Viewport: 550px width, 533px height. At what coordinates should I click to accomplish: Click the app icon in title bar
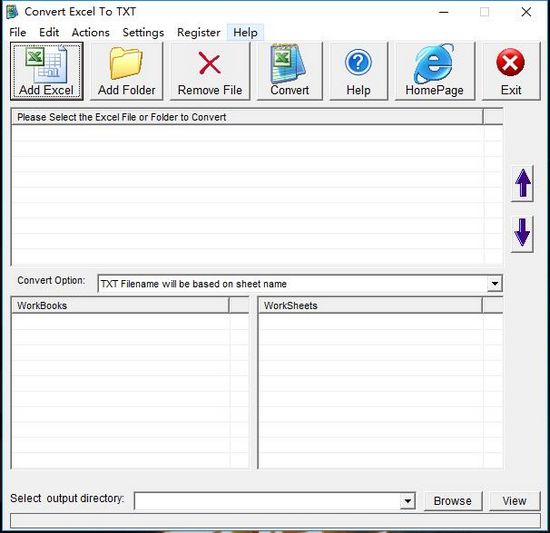(x=12, y=12)
